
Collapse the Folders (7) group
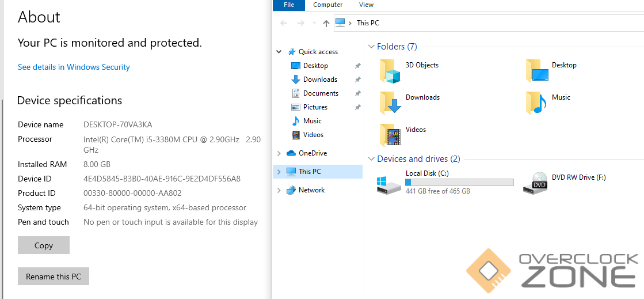[x=371, y=47]
